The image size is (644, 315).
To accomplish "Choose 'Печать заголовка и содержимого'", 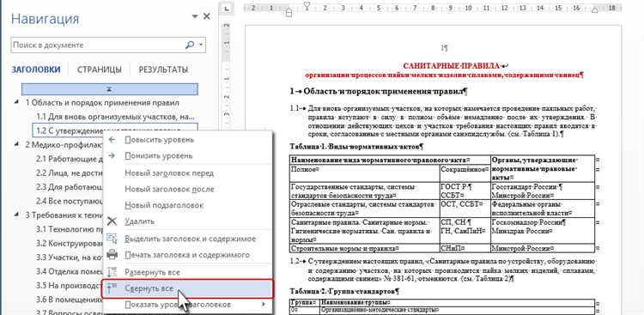I will coord(188,255).
